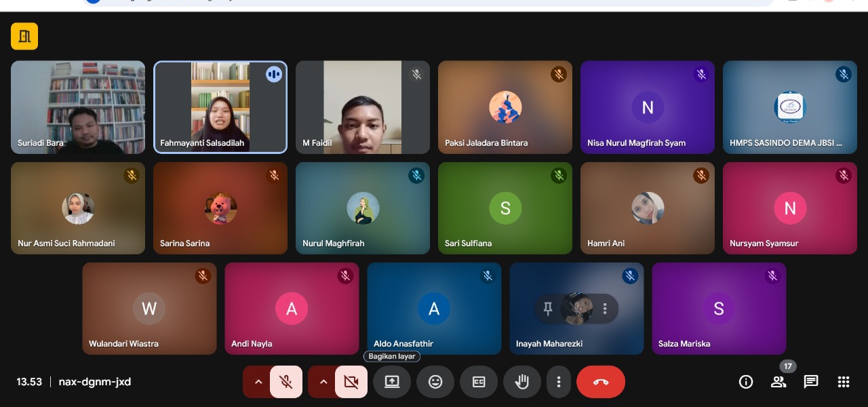Click the name label Nursyam Syamsur
Screen dimensions: 868x407
pyautogui.click(x=764, y=243)
